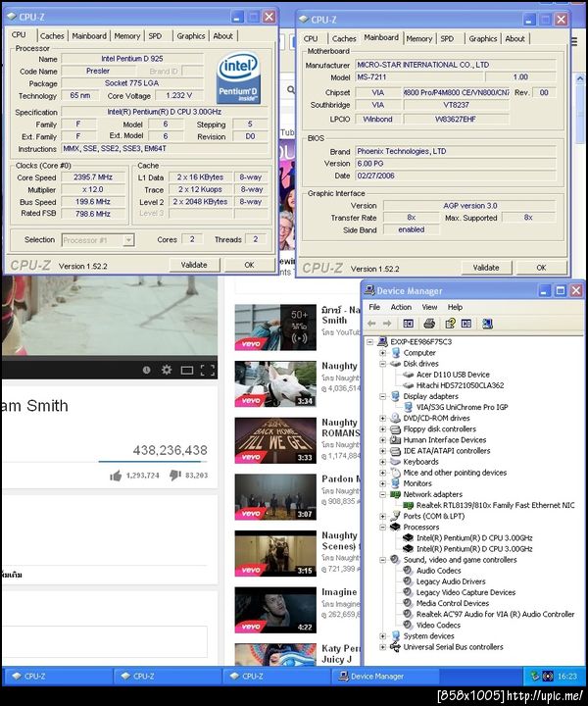
Task: Switch to SPD tab in left CPU-Z window
Action: pyautogui.click(x=155, y=36)
